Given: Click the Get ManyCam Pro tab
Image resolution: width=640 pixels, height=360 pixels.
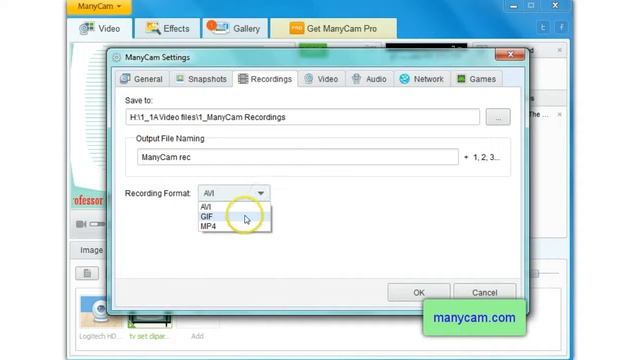Looking at the screenshot, I should point(333,29).
